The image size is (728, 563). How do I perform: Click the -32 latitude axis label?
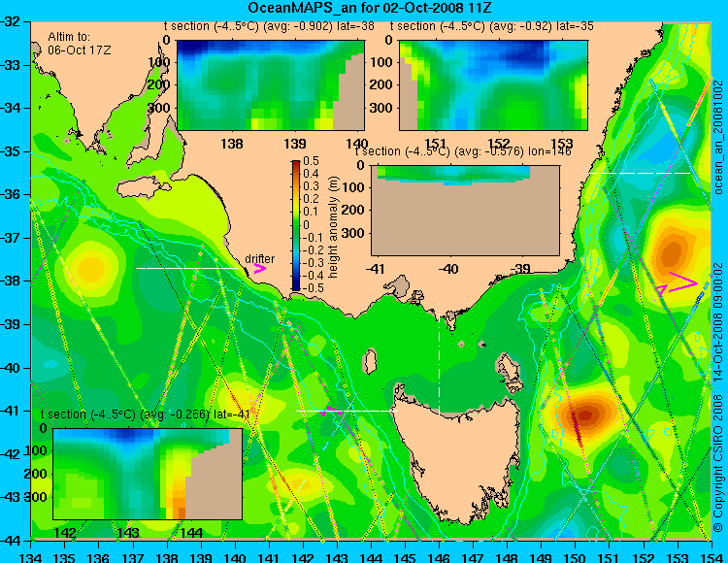[13, 21]
